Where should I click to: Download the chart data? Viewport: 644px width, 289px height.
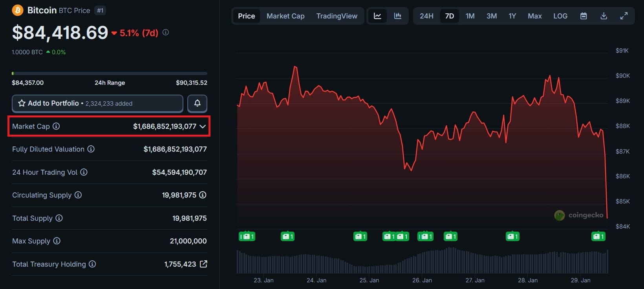click(x=604, y=16)
